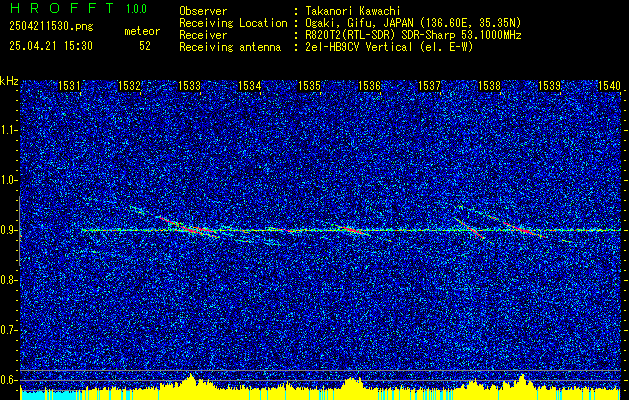
Task: Click frequency axis label 0.7
Action: (x=8, y=330)
